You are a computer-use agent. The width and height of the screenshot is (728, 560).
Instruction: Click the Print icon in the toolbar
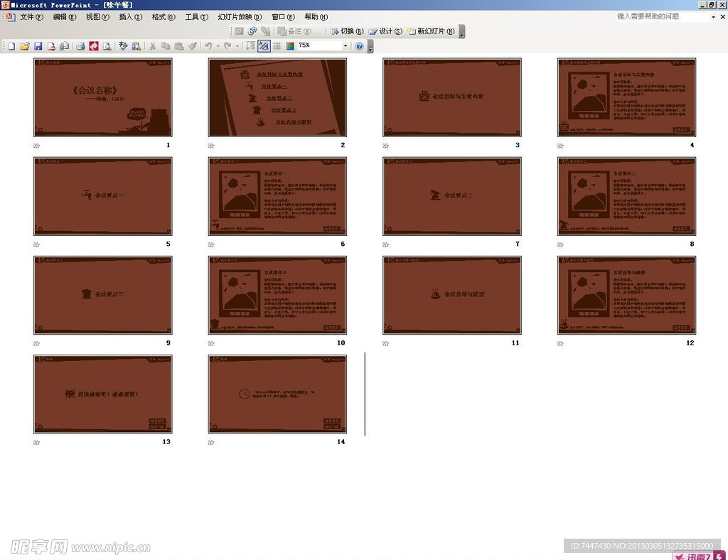[80, 46]
